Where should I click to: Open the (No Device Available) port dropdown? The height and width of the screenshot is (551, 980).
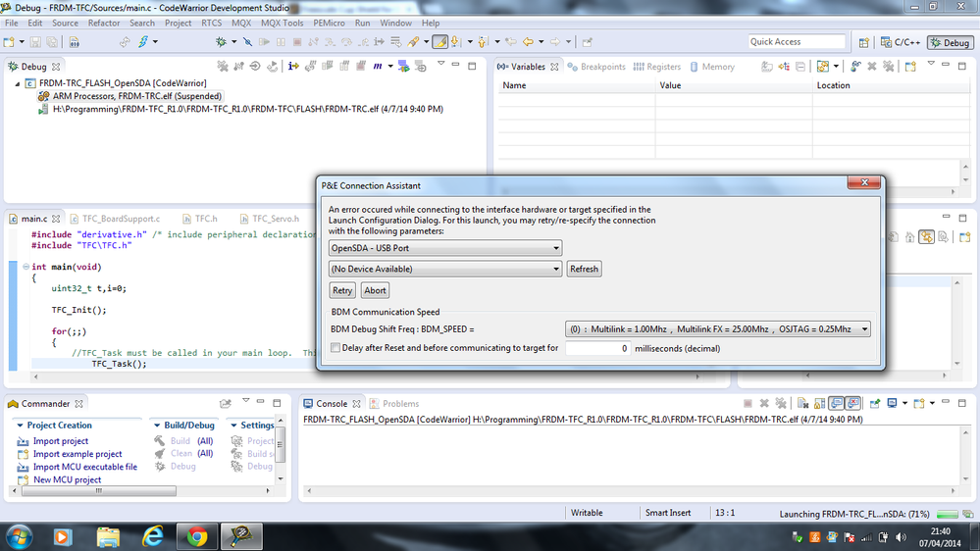pos(445,270)
